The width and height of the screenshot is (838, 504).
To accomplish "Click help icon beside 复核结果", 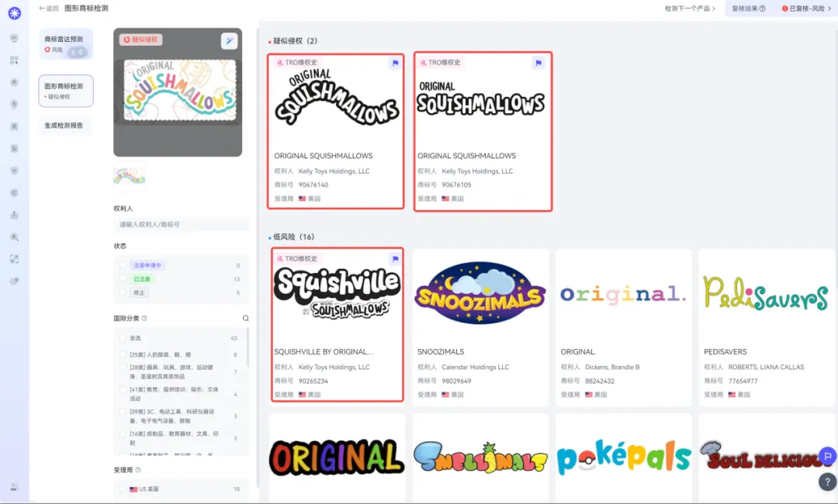I will click(x=762, y=9).
